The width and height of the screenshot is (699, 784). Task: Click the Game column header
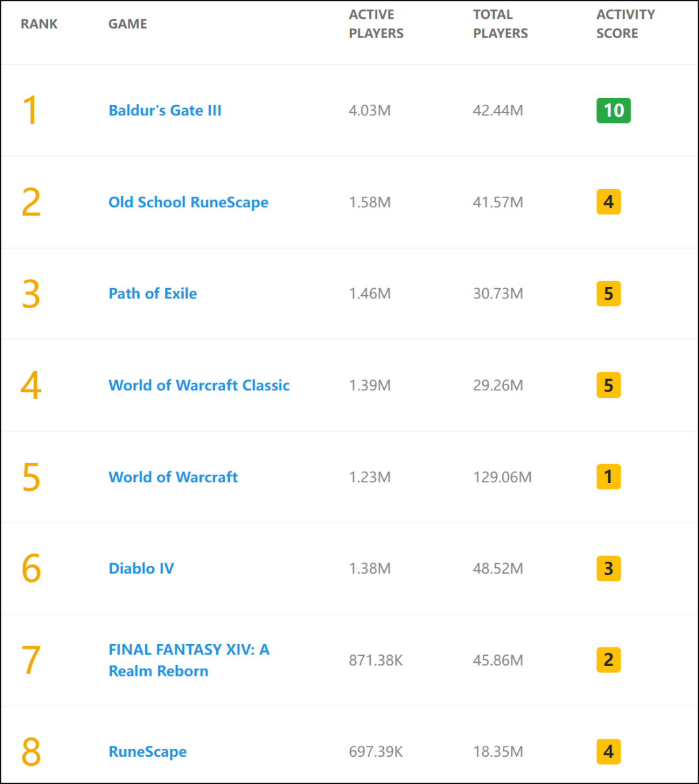coord(128,24)
